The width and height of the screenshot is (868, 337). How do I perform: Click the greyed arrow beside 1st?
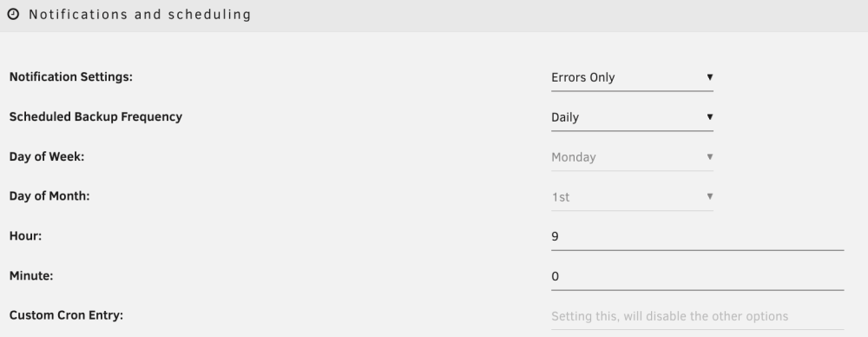(x=709, y=196)
